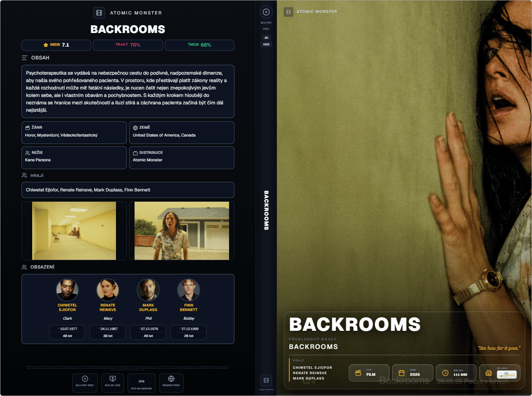Click character name 'Phil'
The image size is (532, 396).
pos(149,318)
